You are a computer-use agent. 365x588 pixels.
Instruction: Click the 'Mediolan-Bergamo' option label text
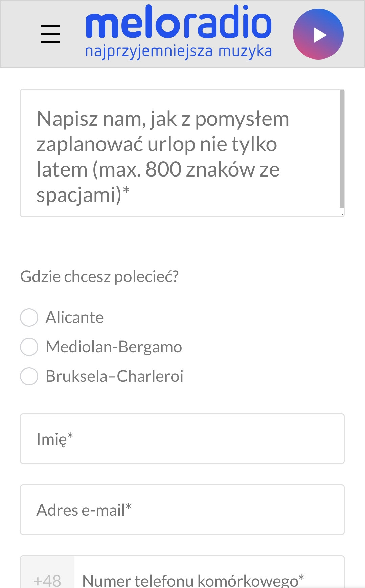[x=114, y=347]
